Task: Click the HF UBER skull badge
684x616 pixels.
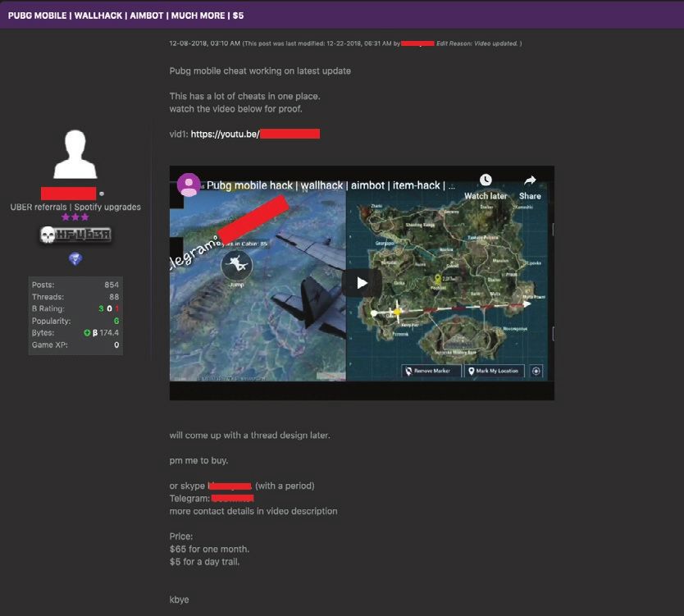Action: (75, 235)
